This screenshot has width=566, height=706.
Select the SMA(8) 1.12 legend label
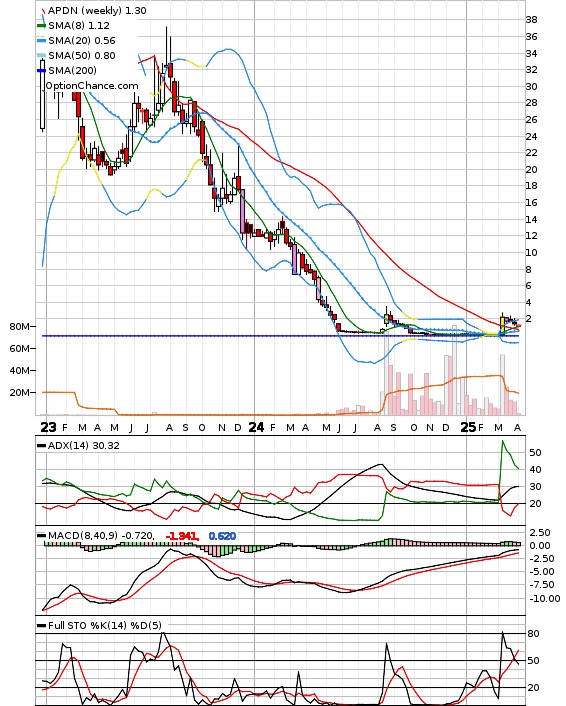pyautogui.click(x=79, y=26)
